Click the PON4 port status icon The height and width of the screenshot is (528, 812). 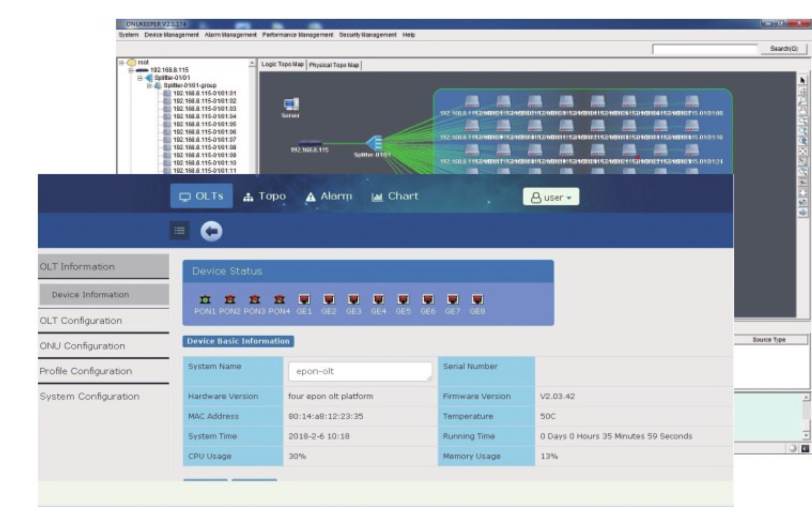tap(279, 300)
